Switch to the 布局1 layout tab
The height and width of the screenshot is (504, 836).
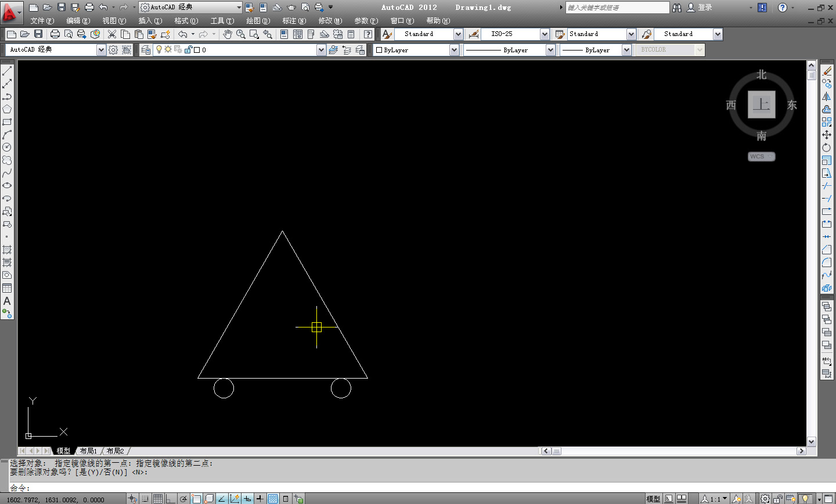[x=88, y=451]
